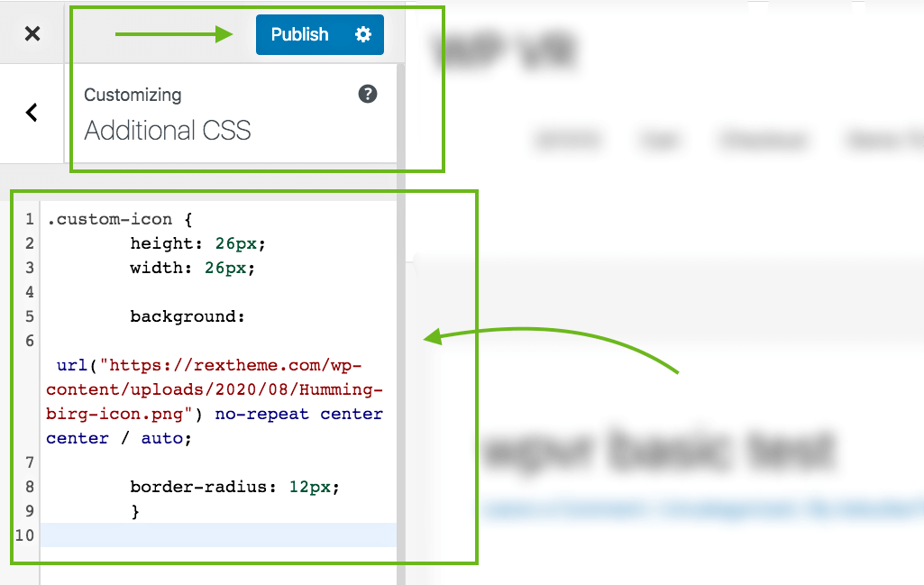Viewport: 924px width, 585px height.
Task: Click the closing brace on line 9
Action: click(135, 510)
